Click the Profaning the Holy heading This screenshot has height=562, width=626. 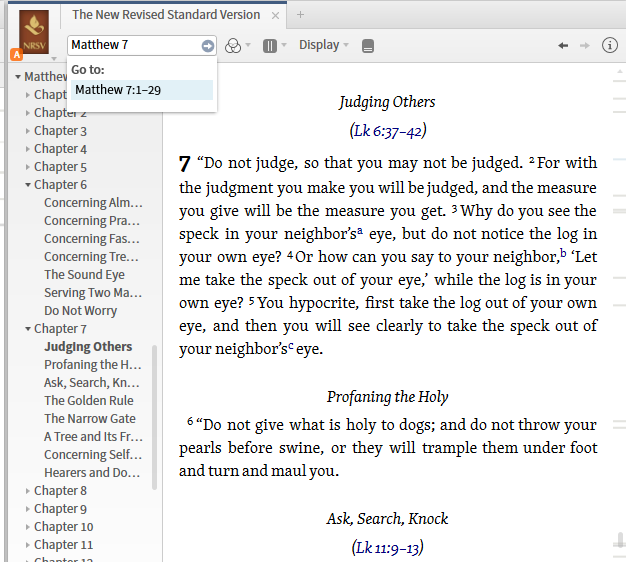(x=387, y=397)
